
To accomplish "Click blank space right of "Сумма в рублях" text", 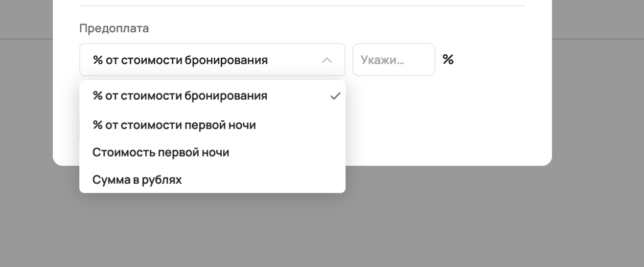I will click(264, 180).
